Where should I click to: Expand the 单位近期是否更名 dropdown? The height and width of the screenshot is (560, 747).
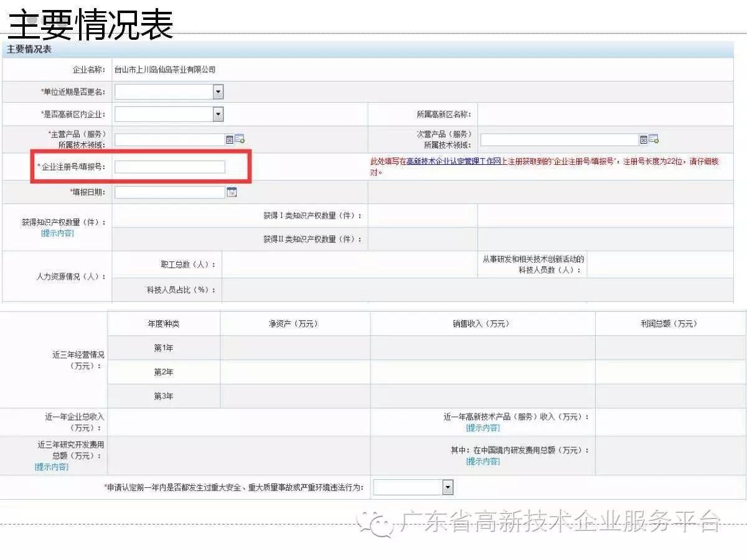pyautogui.click(x=218, y=92)
